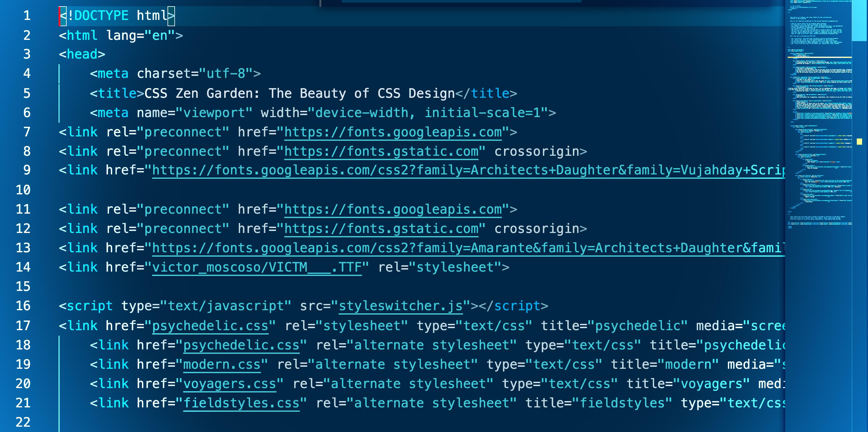Click title="voyagers" on line 20
The height and width of the screenshot is (432, 868).
688,384
